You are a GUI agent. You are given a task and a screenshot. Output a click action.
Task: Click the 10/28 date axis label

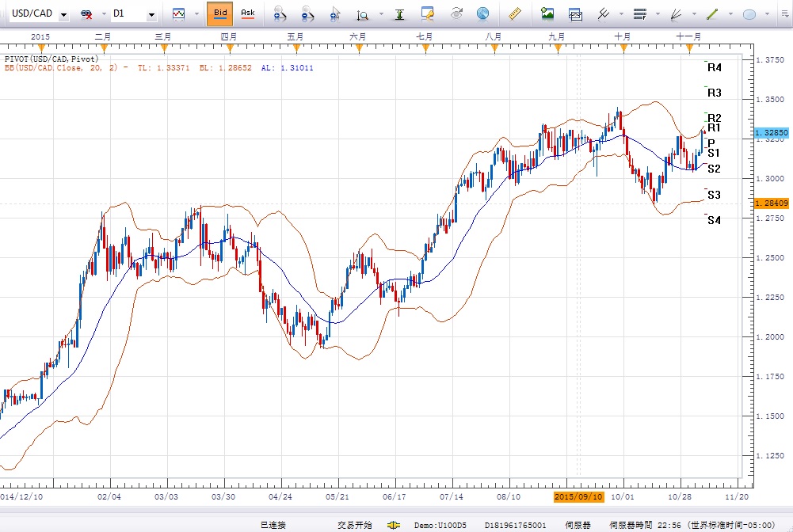pyautogui.click(x=679, y=496)
